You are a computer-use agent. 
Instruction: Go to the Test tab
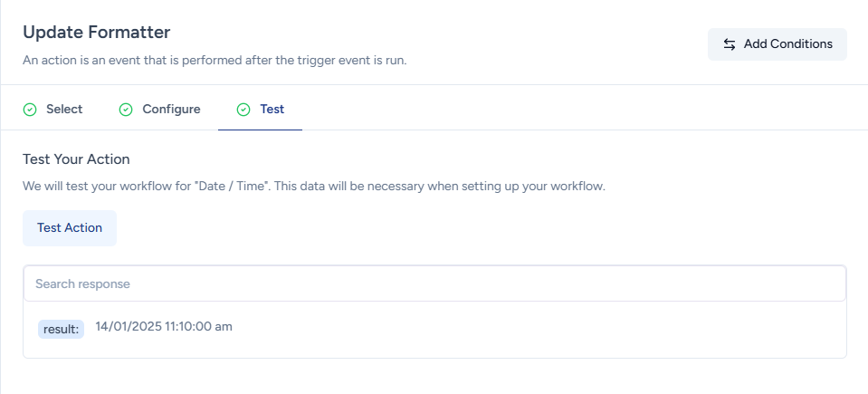[x=272, y=110]
